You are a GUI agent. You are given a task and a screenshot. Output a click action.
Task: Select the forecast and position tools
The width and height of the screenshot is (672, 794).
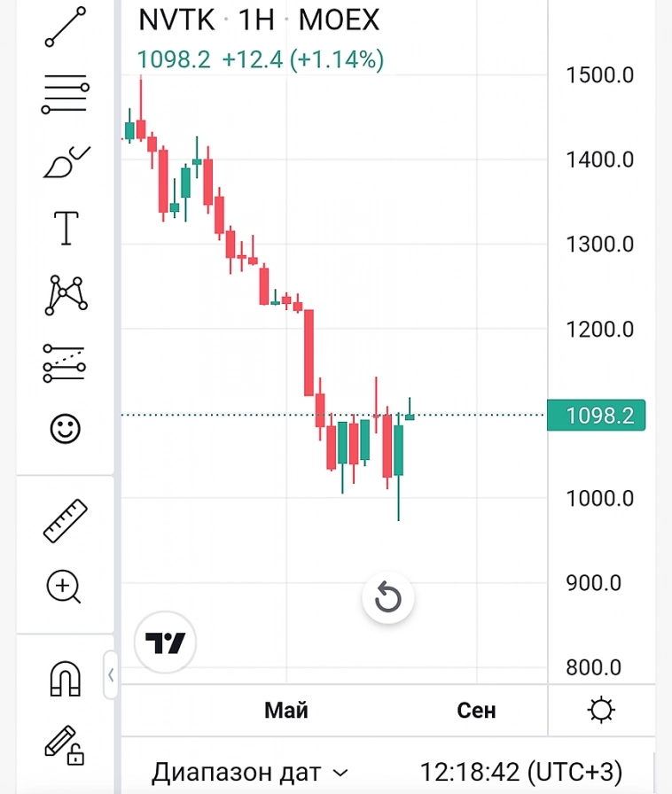(65, 362)
